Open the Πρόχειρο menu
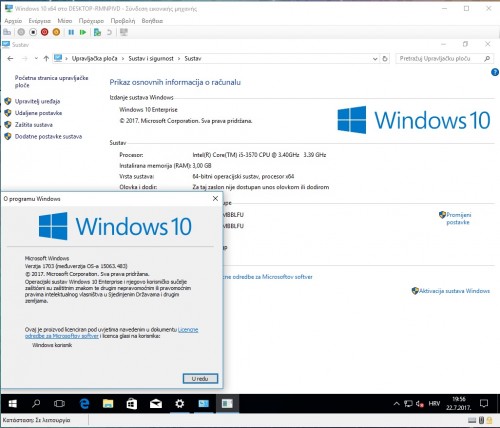Viewport: 500px width, 428px height. [x=91, y=21]
